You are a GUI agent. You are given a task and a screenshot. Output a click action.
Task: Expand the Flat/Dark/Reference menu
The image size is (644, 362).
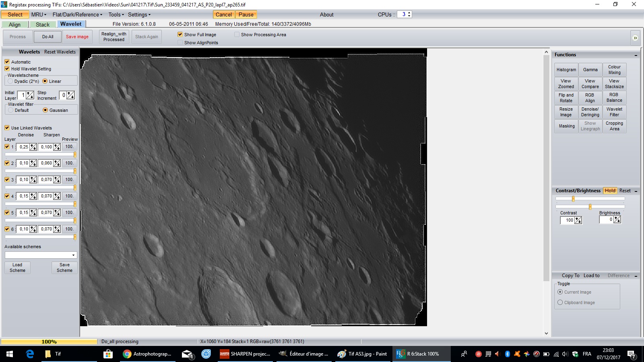click(x=77, y=14)
